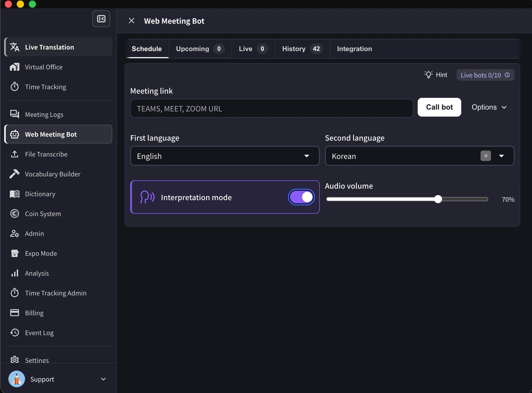Image resolution: width=532 pixels, height=393 pixels.
Task: Click the Call bot button
Action: click(439, 107)
